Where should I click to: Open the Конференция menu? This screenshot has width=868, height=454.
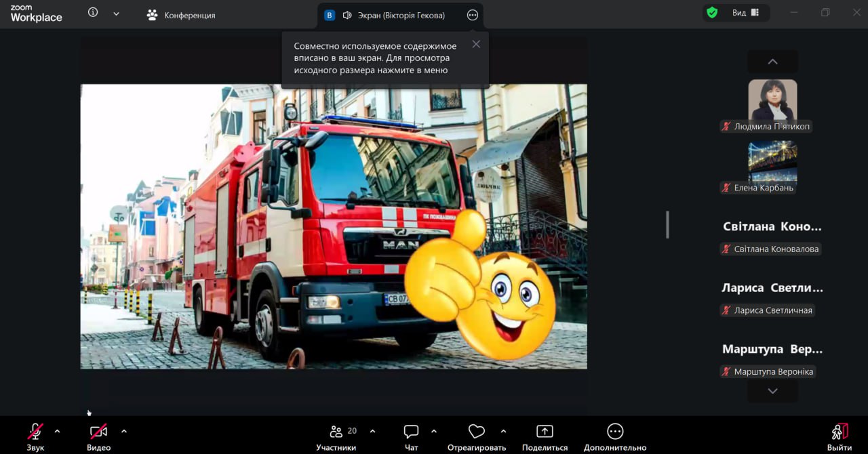tap(181, 15)
